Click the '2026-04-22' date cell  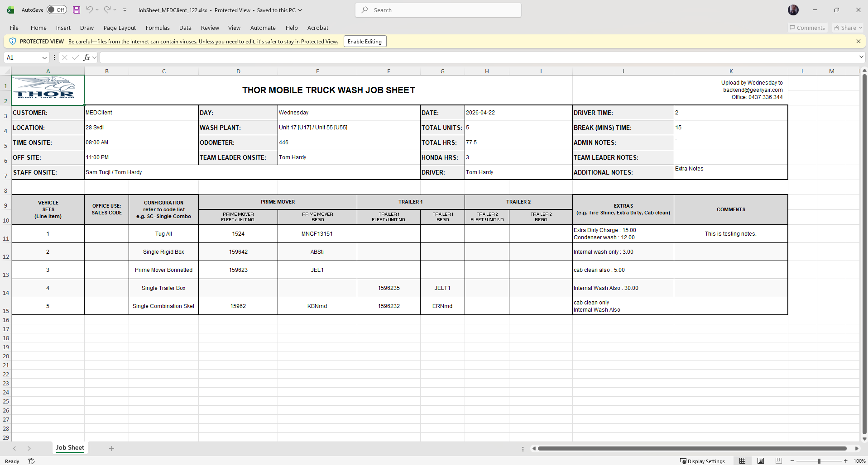518,113
